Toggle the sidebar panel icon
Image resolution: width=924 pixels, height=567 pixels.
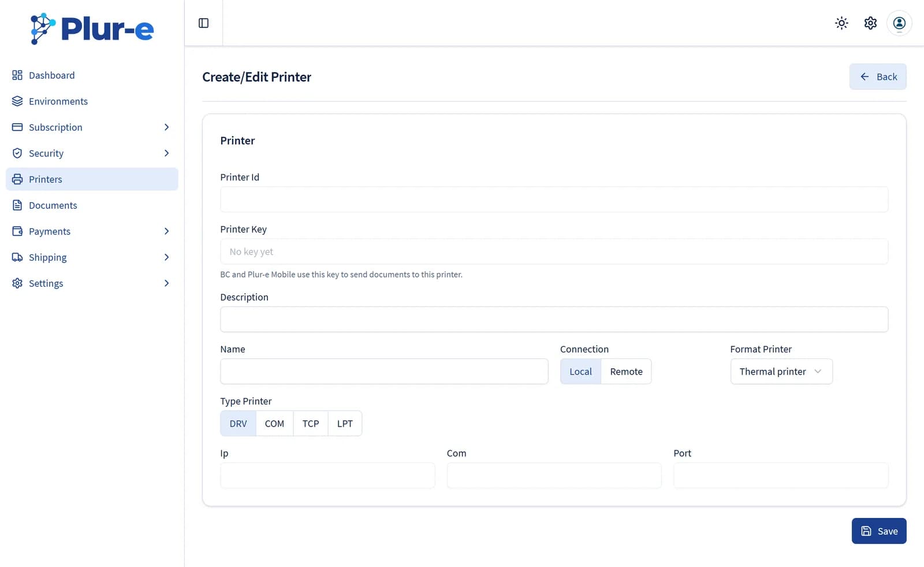[203, 23]
